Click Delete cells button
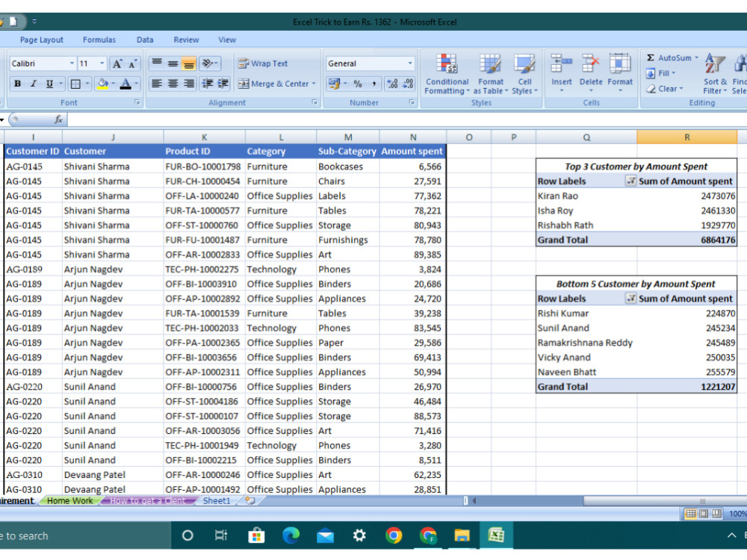This screenshot has width=747, height=560. point(591,72)
